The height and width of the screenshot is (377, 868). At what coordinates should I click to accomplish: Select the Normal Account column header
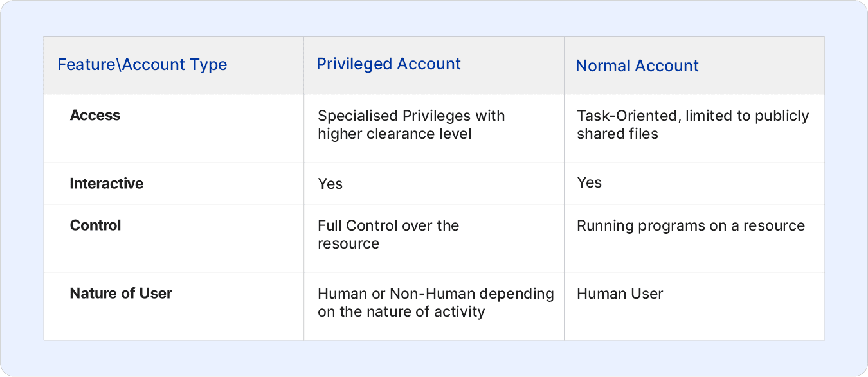tap(694, 66)
